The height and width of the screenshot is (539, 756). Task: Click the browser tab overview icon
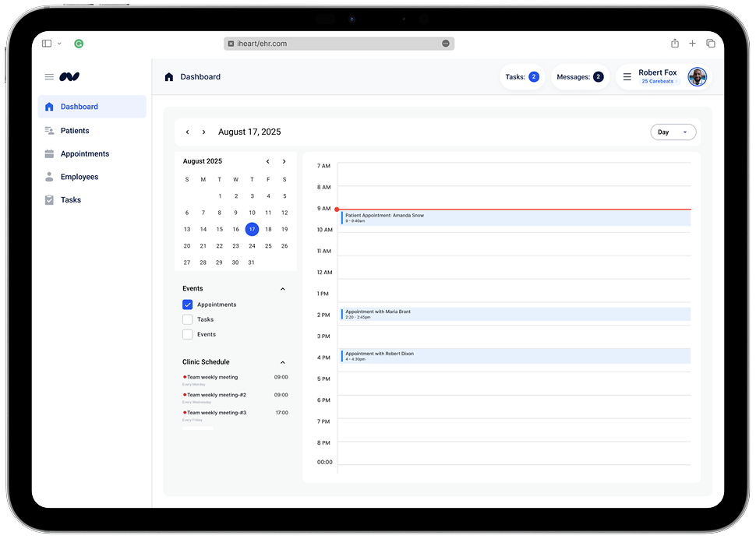pyautogui.click(x=710, y=44)
